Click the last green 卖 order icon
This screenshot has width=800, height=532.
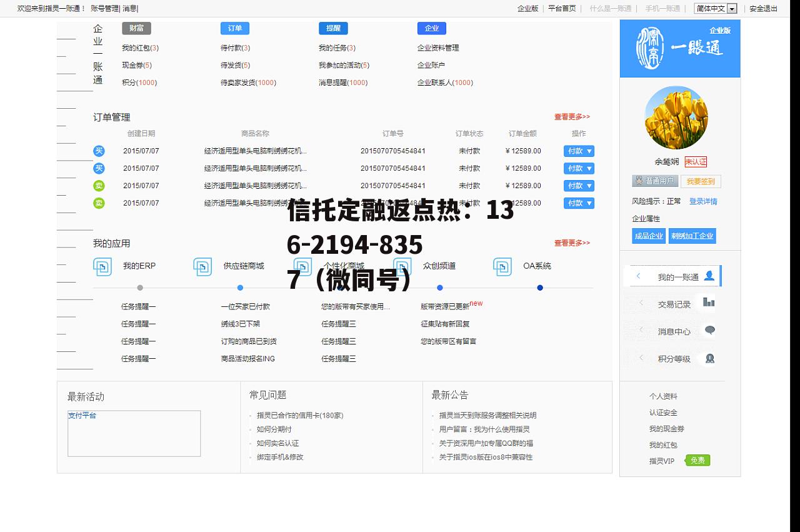pos(99,203)
